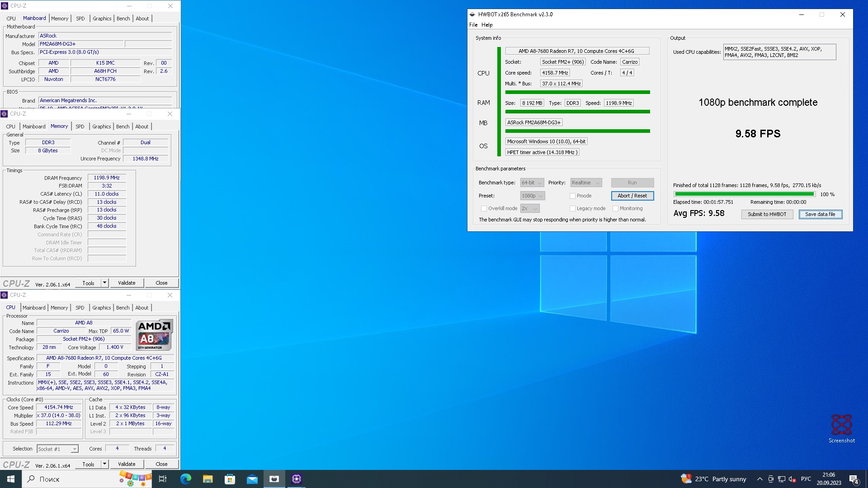The height and width of the screenshot is (488, 868).
Task: Click the AMD A8 processor logo in CPU-Z
Action: [x=154, y=335]
